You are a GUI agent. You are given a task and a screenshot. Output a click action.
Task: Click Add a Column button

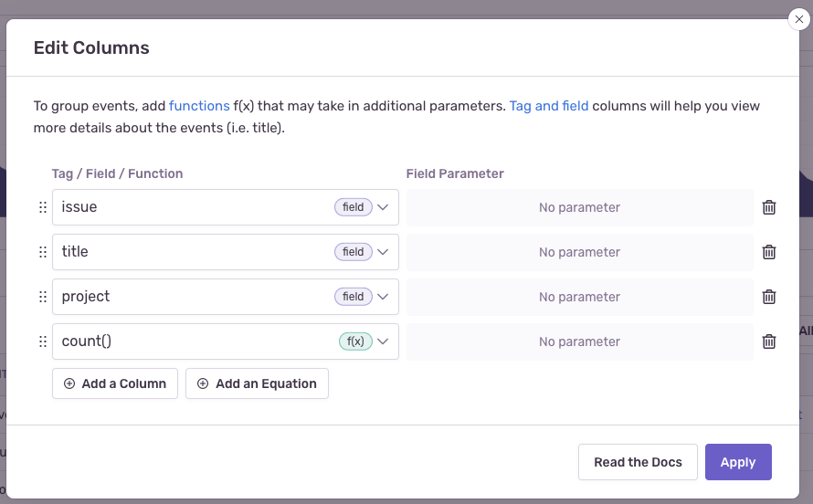[115, 383]
